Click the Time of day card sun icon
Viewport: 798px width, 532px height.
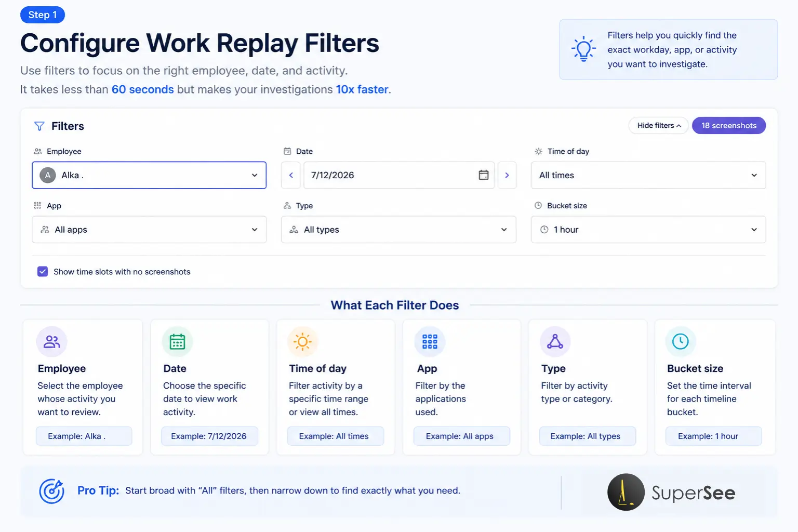pyautogui.click(x=303, y=341)
